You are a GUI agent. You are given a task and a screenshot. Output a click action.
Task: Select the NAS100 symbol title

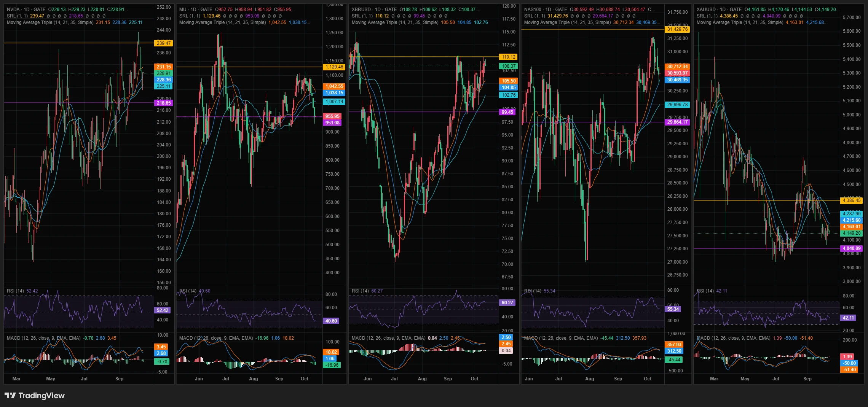pos(532,10)
